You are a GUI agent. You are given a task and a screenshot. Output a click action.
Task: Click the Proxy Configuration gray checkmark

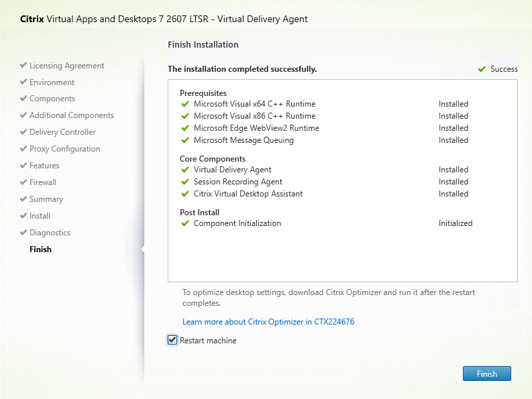(x=23, y=148)
